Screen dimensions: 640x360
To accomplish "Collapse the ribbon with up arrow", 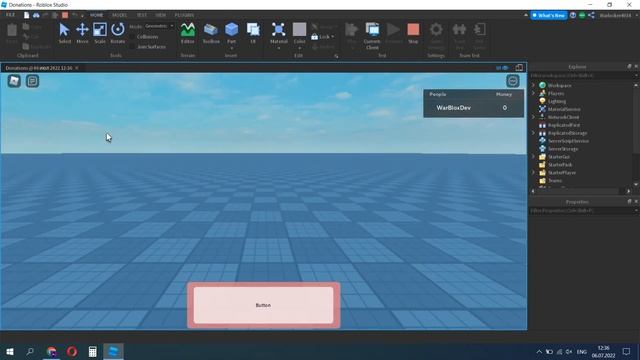I will [525, 15].
